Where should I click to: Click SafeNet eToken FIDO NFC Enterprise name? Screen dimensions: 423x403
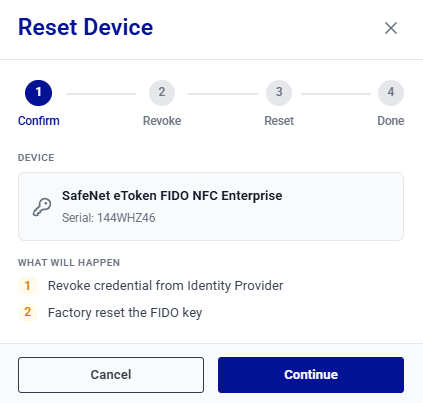point(172,196)
